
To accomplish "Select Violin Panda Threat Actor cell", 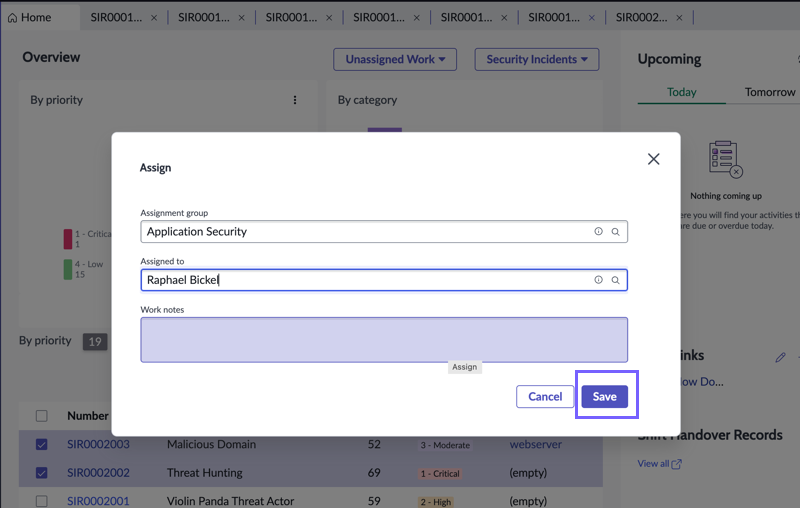I will [231, 501].
